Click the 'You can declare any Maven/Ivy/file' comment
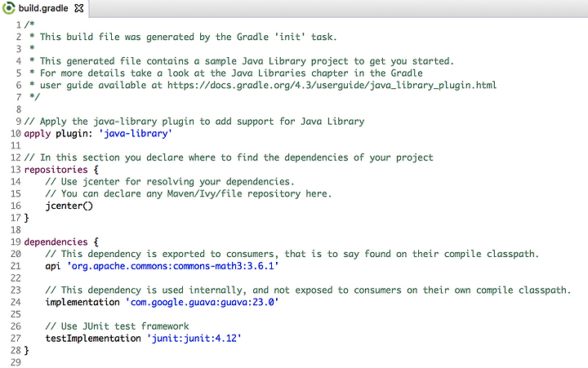The width and height of the screenshot is (588, 368). [x=189, y=193]
